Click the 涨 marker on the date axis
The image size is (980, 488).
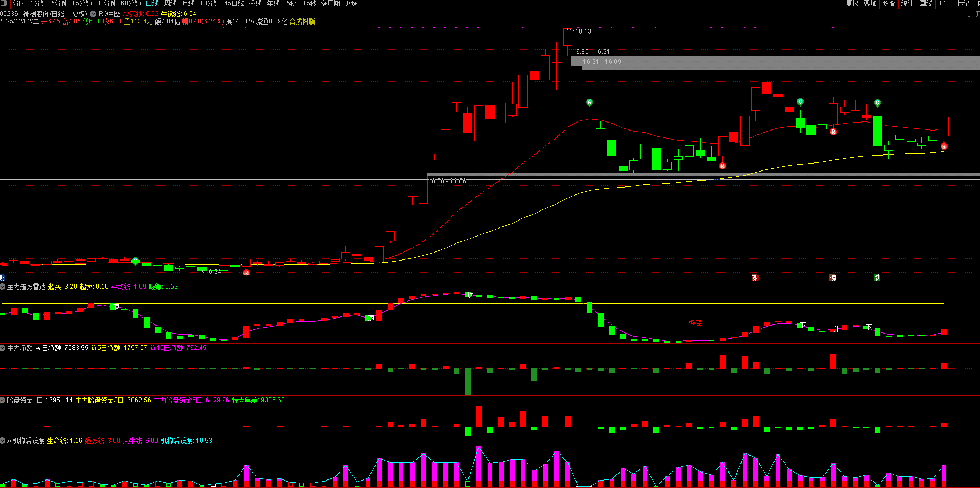coord(755,278)
